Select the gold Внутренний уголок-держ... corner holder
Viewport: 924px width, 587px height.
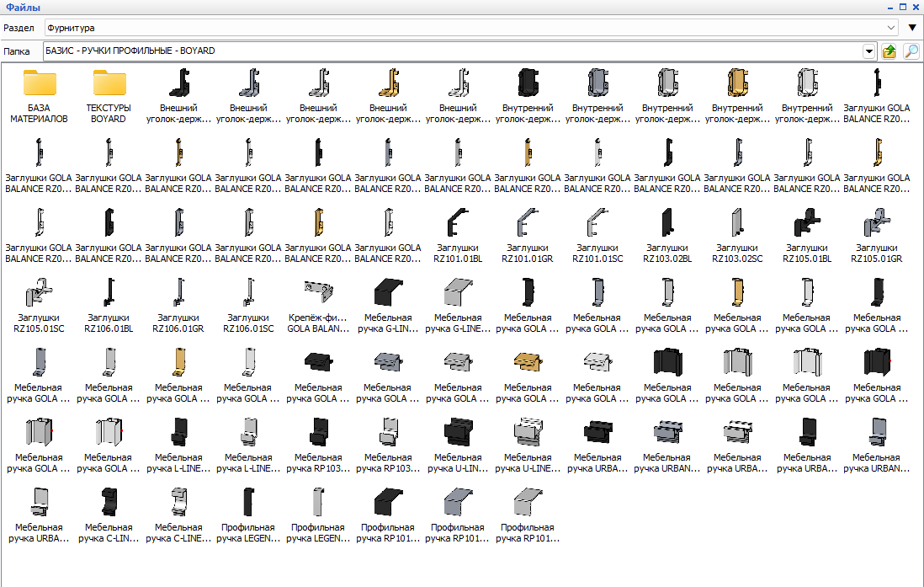pyautogui.click(x=736, y=97)
